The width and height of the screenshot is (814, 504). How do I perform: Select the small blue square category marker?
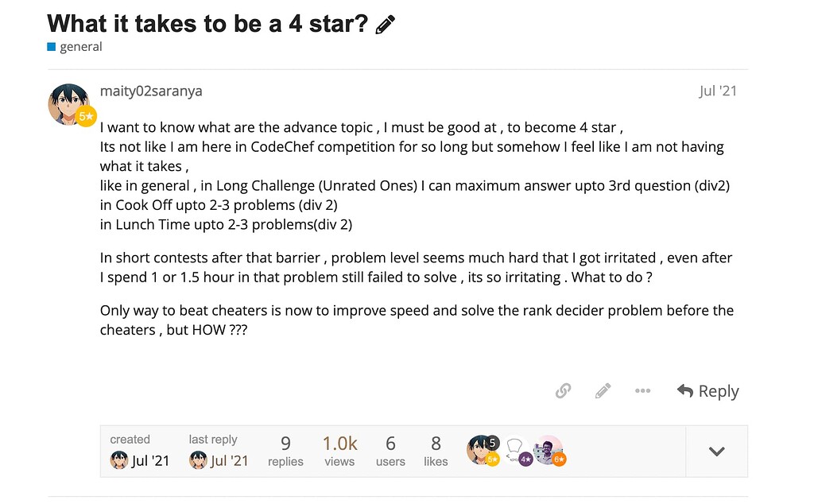tap(51, 47)
